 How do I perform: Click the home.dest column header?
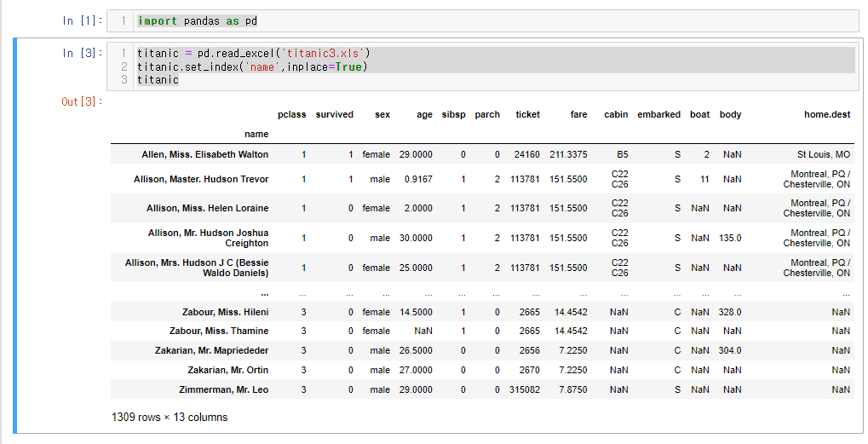[x=827, y=114]
